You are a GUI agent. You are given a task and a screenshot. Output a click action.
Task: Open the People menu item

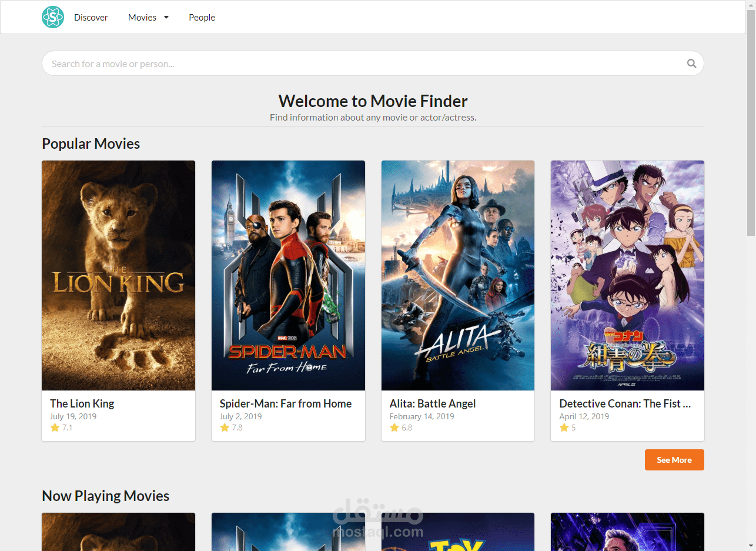coord(202,17)
